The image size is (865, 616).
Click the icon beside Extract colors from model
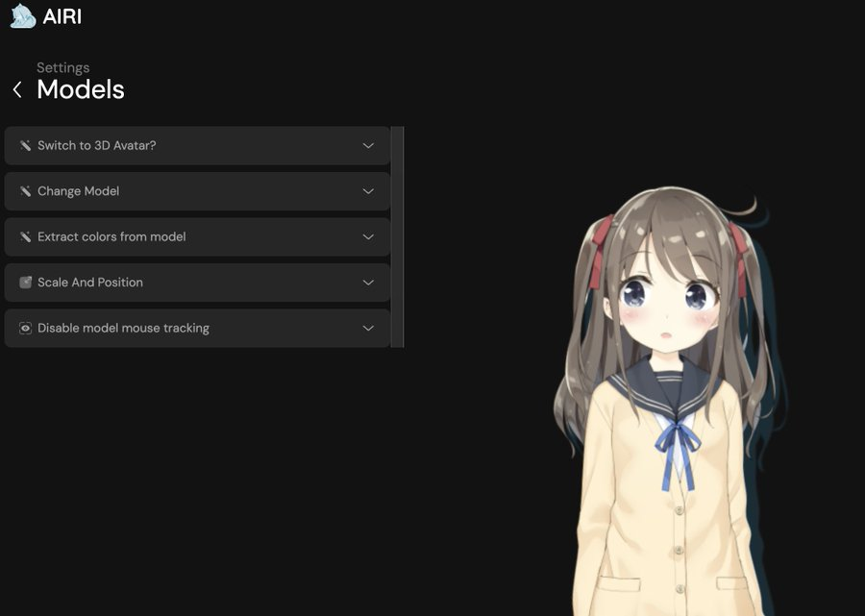(x=25, y=236)
